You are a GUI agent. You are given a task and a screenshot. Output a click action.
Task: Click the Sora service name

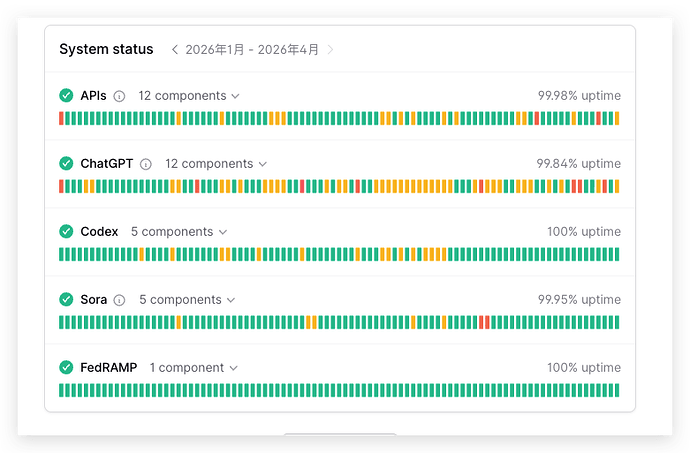pos(93,300)
